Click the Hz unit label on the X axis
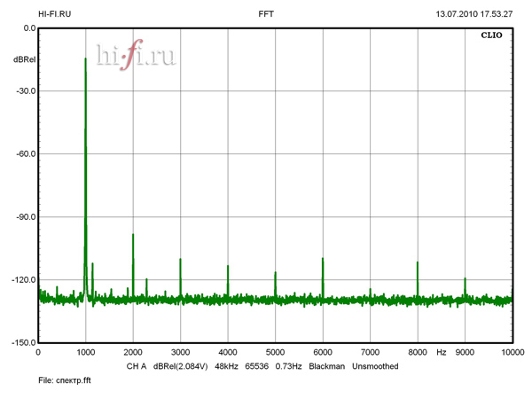 pos(441,352)
